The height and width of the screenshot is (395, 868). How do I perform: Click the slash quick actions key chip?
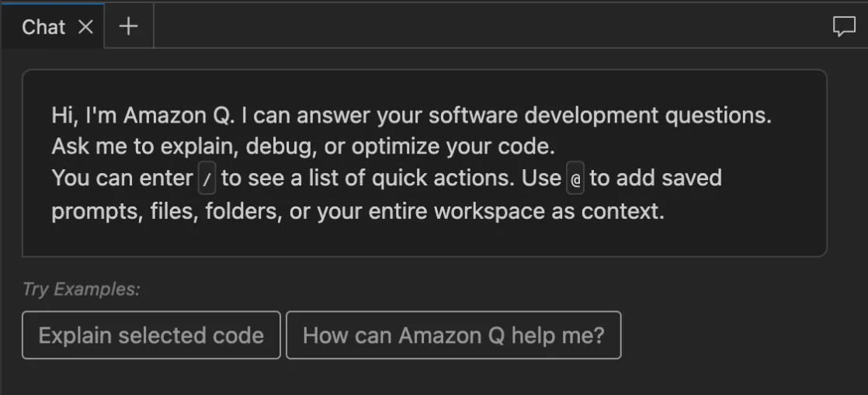pos(207,178)
